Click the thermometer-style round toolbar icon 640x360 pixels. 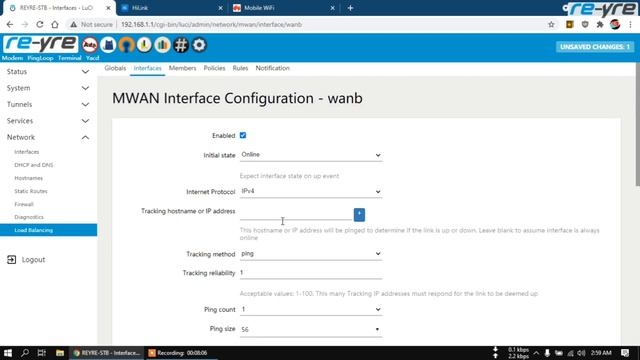144,45
